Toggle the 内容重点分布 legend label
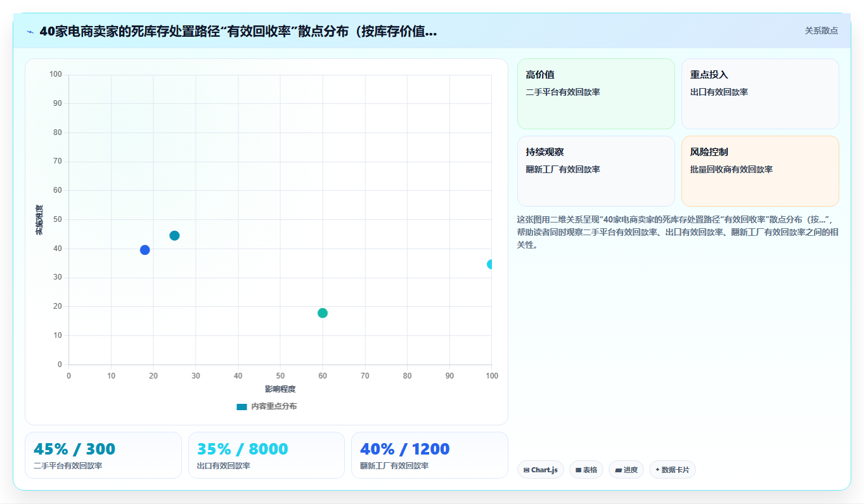The width and height of the screenshot is (864, 504). click(x=274, y=406)
